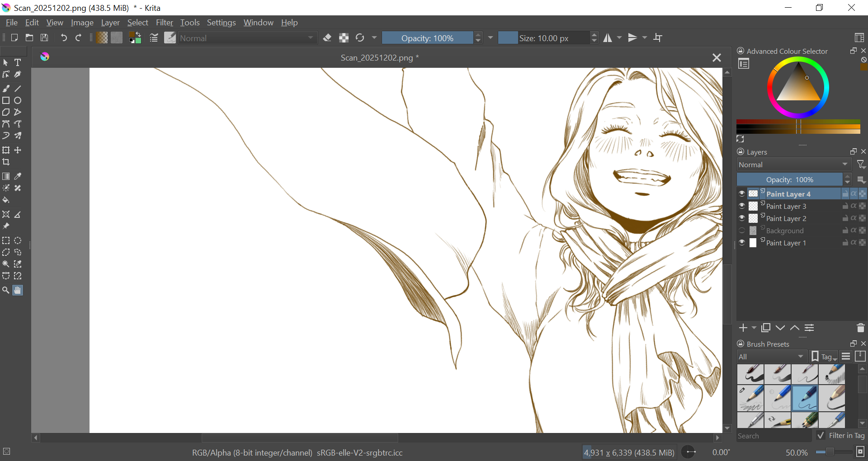Uncheck the Filter in Tag checkbox

(821, 435)
